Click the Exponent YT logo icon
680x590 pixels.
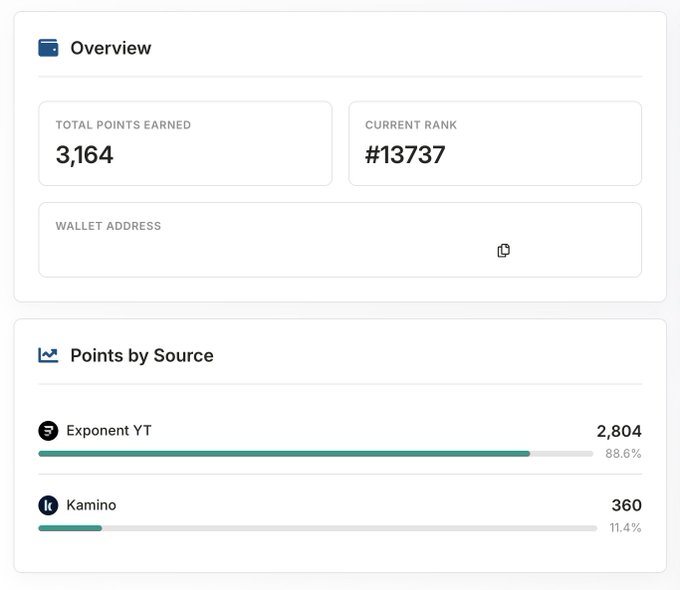point(48,431)
